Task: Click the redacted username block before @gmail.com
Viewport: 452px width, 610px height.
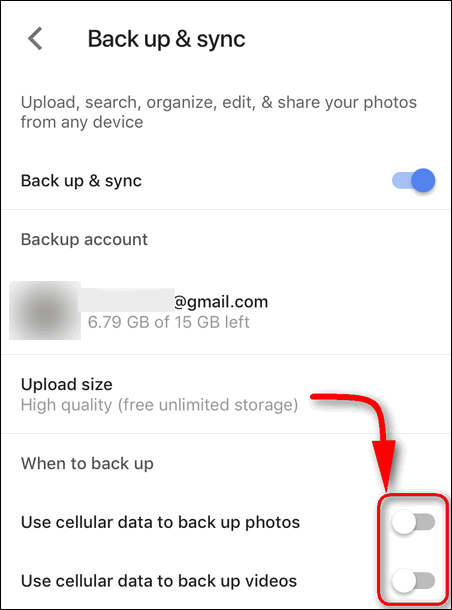Action: pyautogui.click(x=127, y=300)
